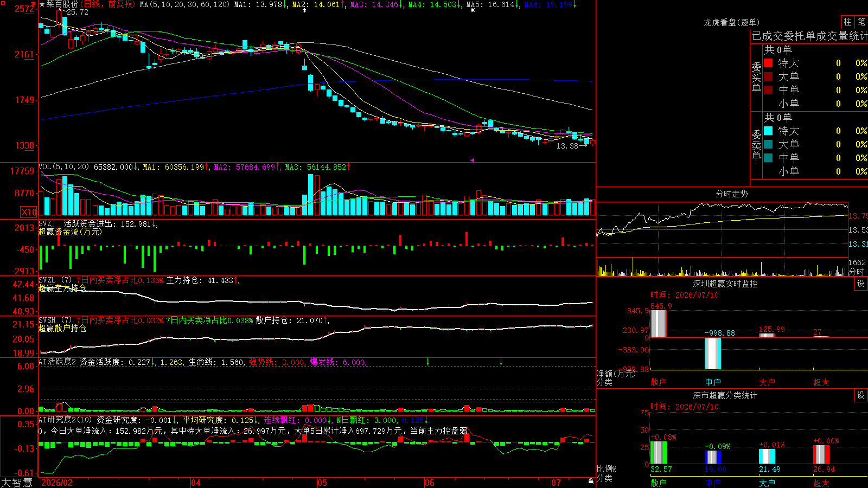Screen dimensions: 868x488
Task: Click the cyan 特大 sell order swatch
Action: pyautogui.click(x=768, y=131)
